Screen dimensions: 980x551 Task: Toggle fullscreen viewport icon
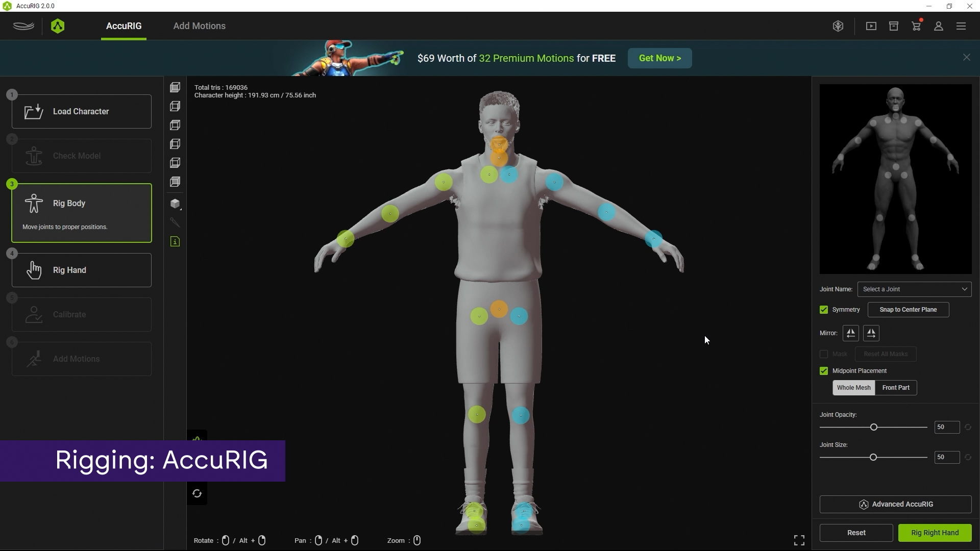point(799,540)
